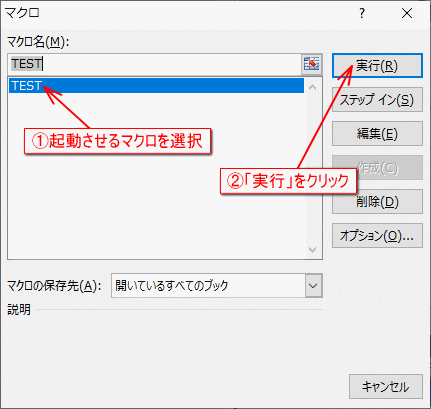Click the ステップ イン(S) button

[377, 100]
